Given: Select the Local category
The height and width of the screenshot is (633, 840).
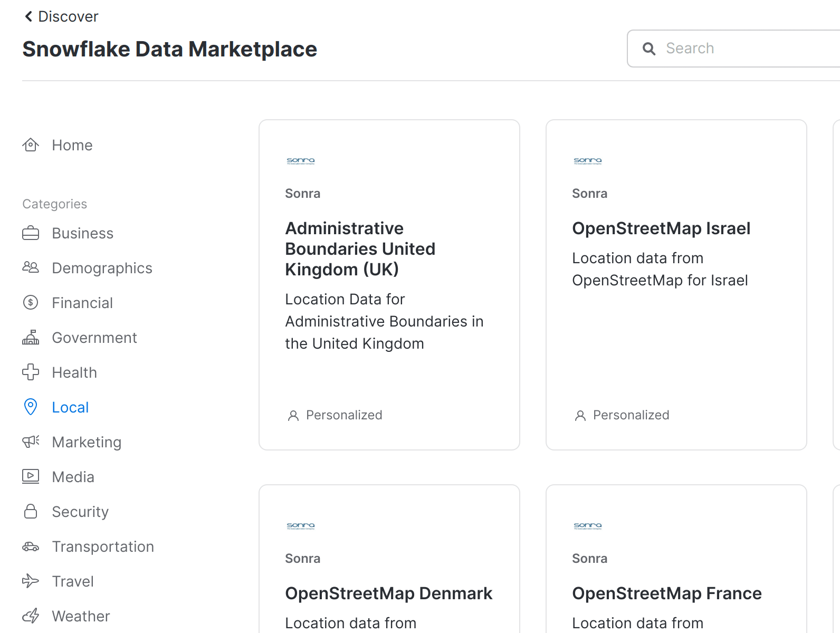Looking at the screenshot, I should tap(55, 407).
